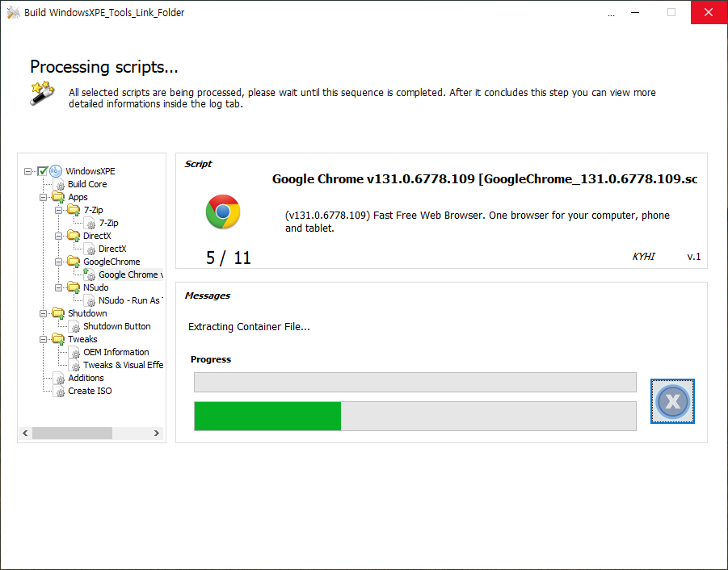This screenshot has height=570, width=728.
Task: Click the Shutdown folder icon
Action: (58, 313)
